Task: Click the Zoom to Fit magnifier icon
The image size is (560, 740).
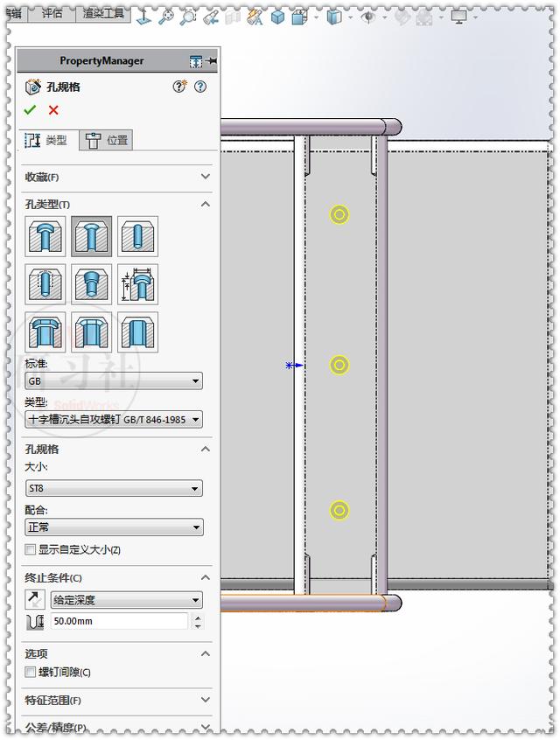Action: coord(166,17)
